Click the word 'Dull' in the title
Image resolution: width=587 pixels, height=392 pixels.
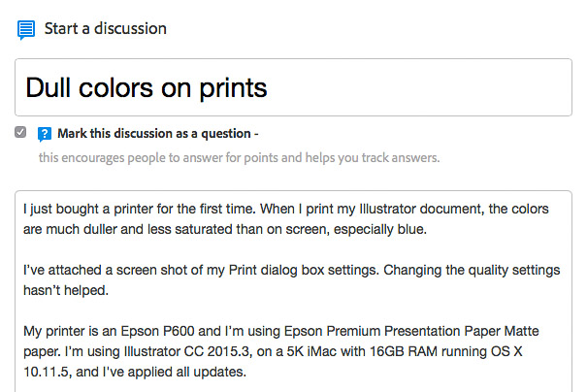[48, 88]
